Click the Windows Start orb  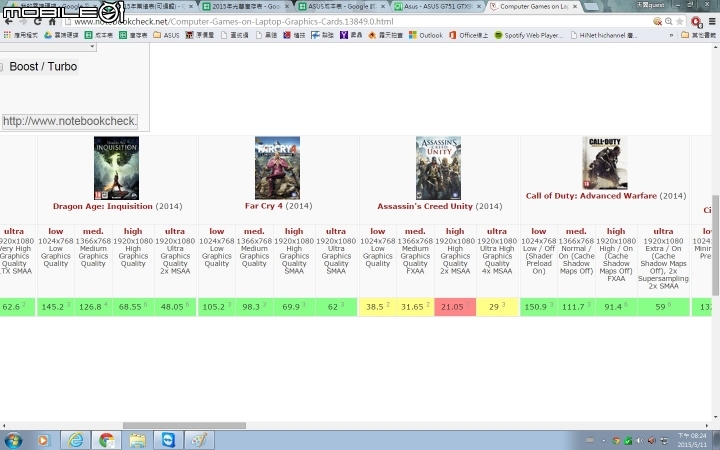pos(12,441)
